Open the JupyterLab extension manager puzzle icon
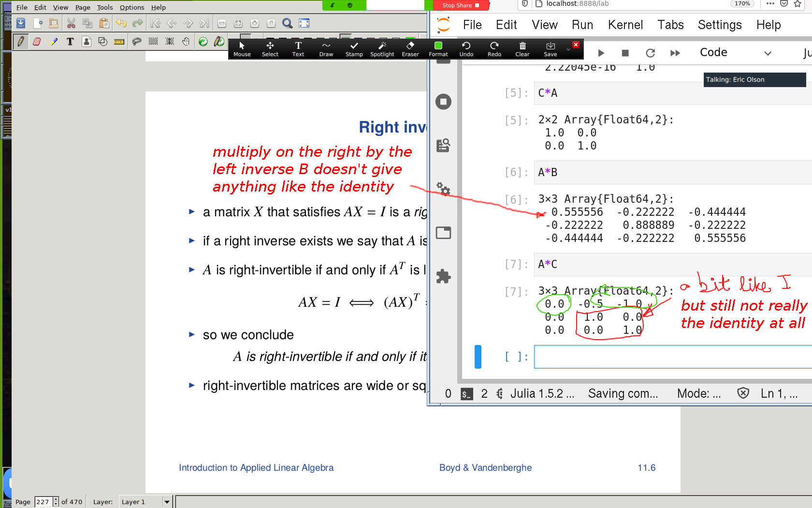Screen dimensions: 812x508 click(443, 276)
